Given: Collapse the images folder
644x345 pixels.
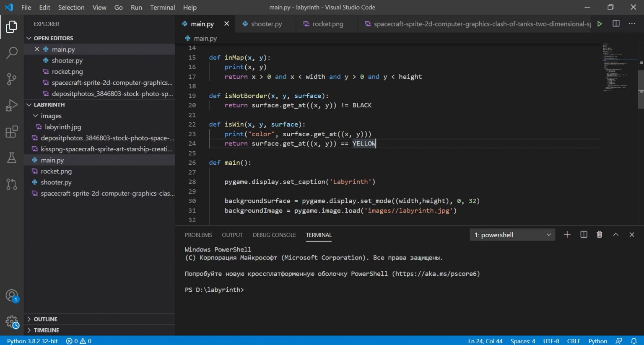Looking at the screenshot, I should (51, 116).
